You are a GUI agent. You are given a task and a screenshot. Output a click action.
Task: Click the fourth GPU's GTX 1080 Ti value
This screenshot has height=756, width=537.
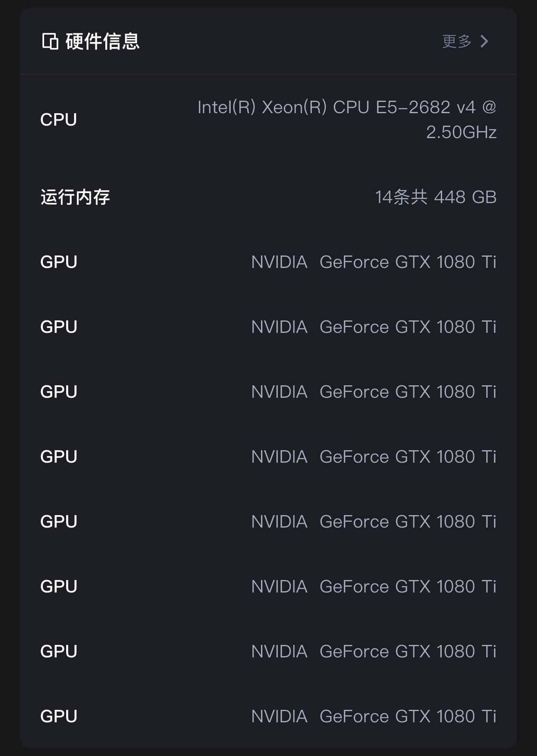click(373, 457)
